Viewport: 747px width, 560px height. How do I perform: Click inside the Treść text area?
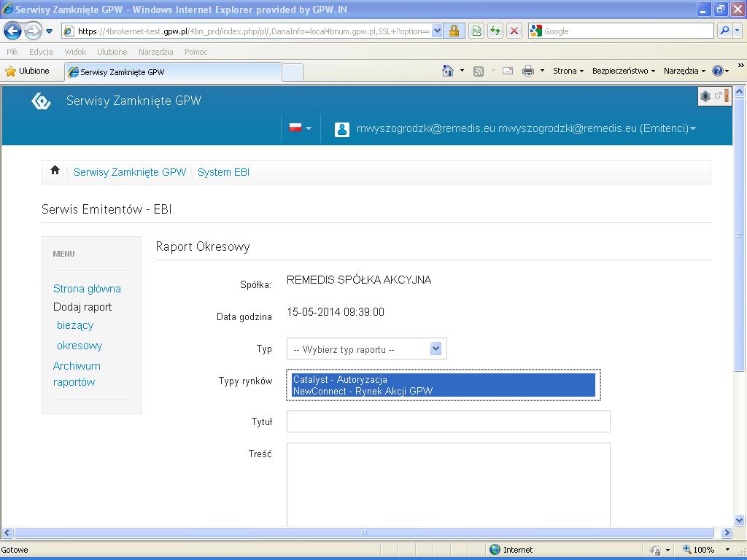(x=449, y=485)
